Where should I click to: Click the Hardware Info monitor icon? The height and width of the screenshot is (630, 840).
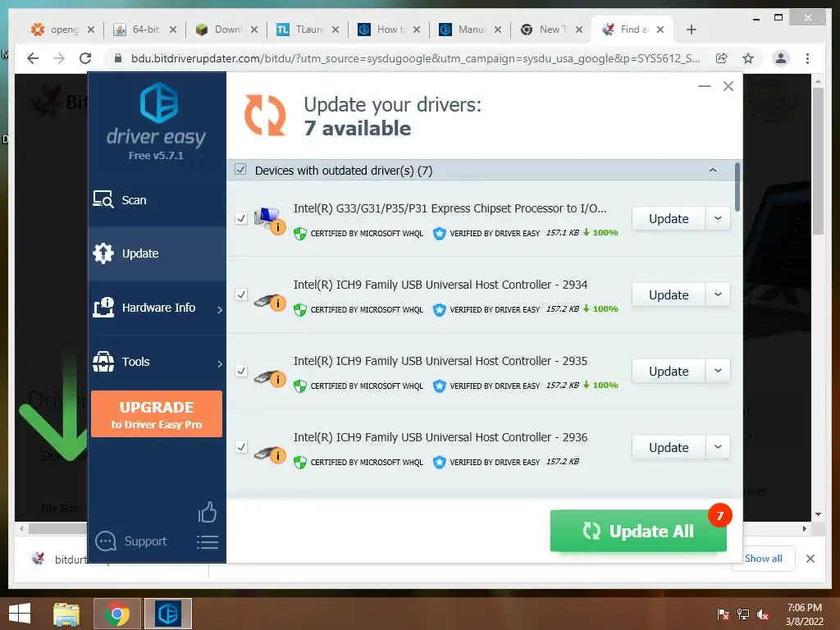[x=103, y=308]
